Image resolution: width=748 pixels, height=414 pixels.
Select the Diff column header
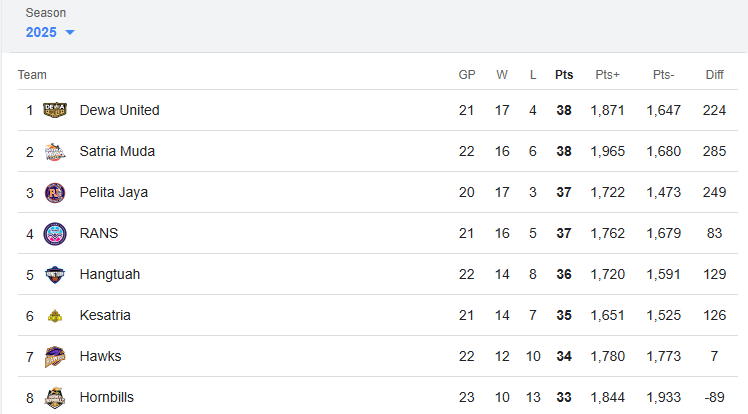tap(714, 75)
